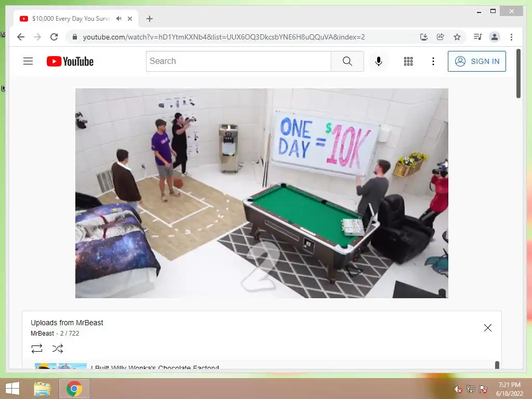The height and width of the screenshot is (399, 532).
Task: Open the Chrome profile avatar
Action: [495, 37]
